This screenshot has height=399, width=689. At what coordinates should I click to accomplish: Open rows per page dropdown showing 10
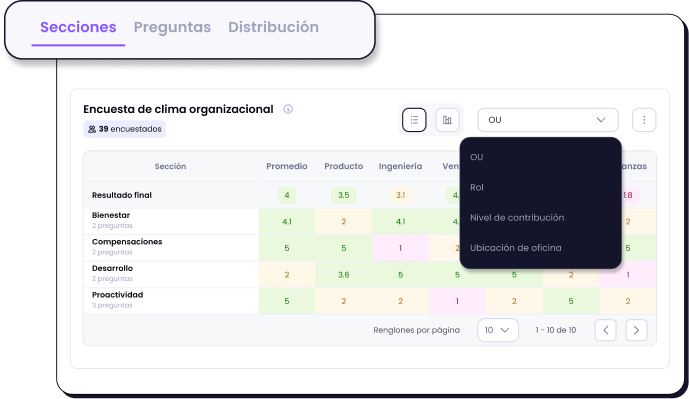(498, 330)
